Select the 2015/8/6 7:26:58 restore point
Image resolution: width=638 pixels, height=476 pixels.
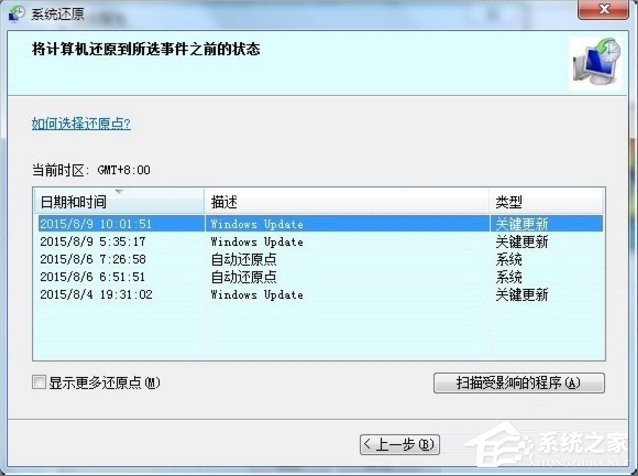[x=93, y=259]
